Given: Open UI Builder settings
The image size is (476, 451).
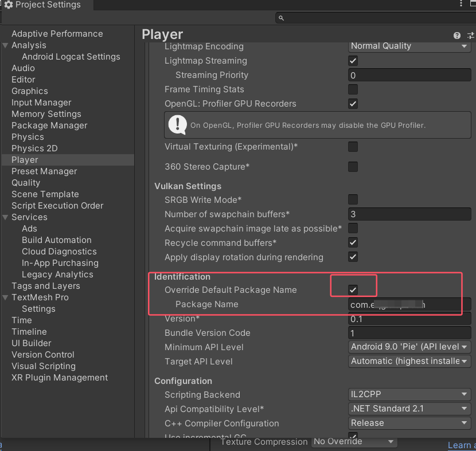Looking at the screenshot, I should pyautogui.click(x=32, y=343).
